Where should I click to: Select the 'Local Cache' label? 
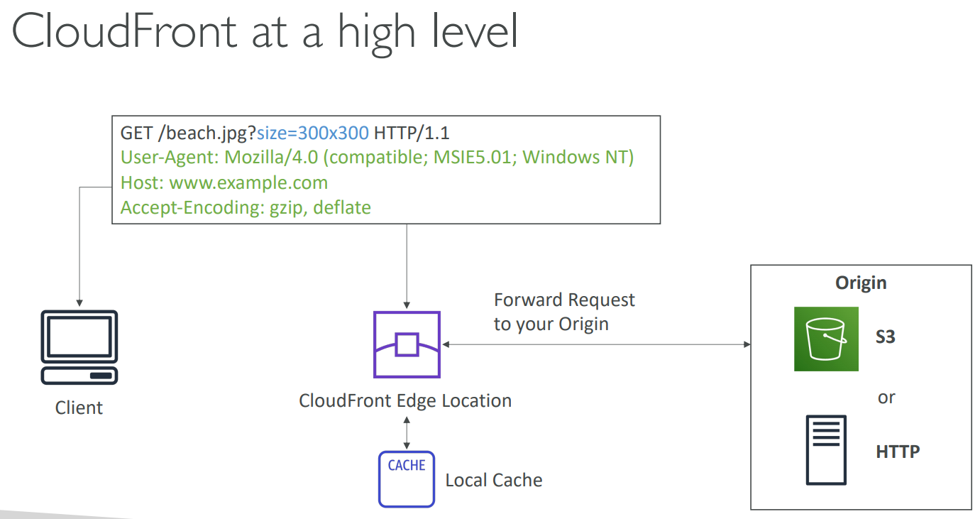[494, 481]
